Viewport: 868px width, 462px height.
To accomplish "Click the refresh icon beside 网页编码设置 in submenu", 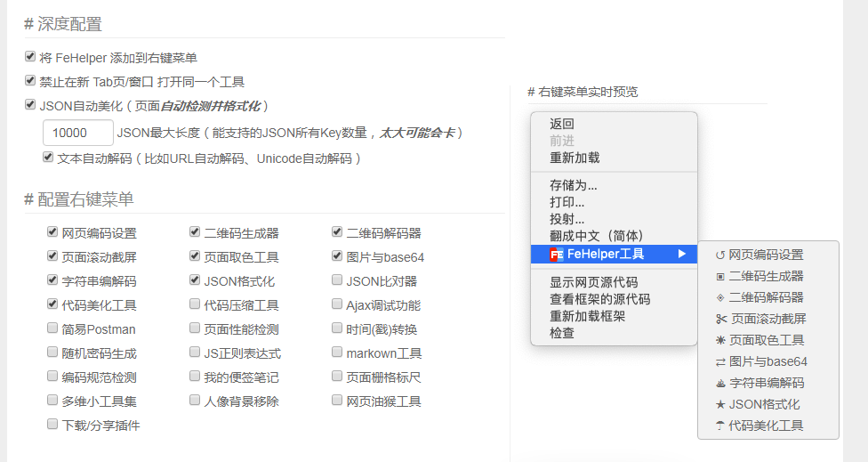I will point(720,255).
